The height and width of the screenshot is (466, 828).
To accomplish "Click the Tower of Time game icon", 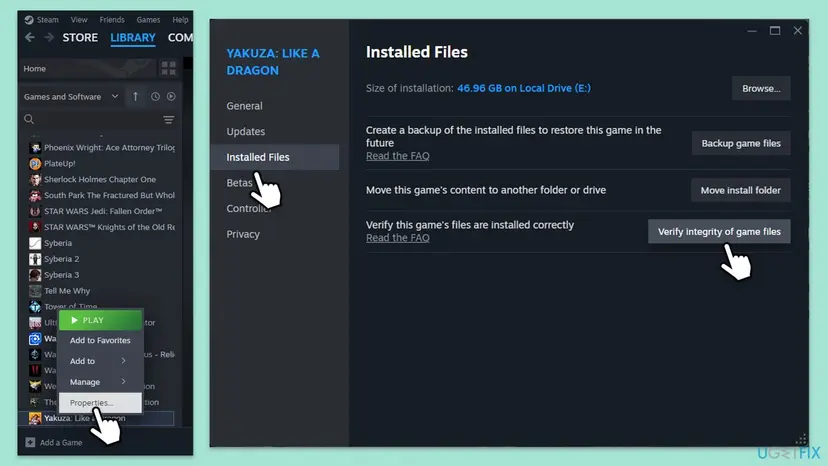I will [35, 306].
